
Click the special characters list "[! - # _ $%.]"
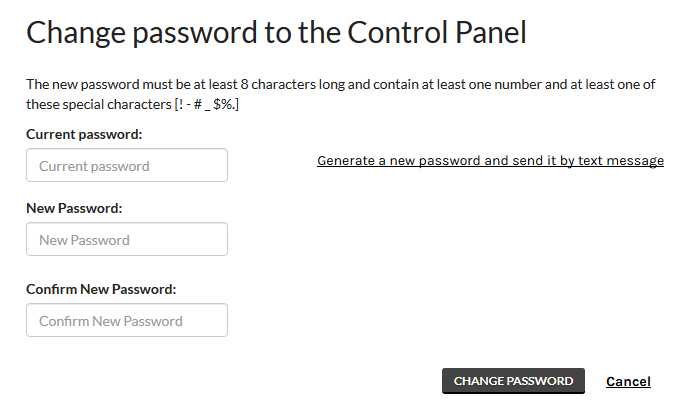point(206,104)
